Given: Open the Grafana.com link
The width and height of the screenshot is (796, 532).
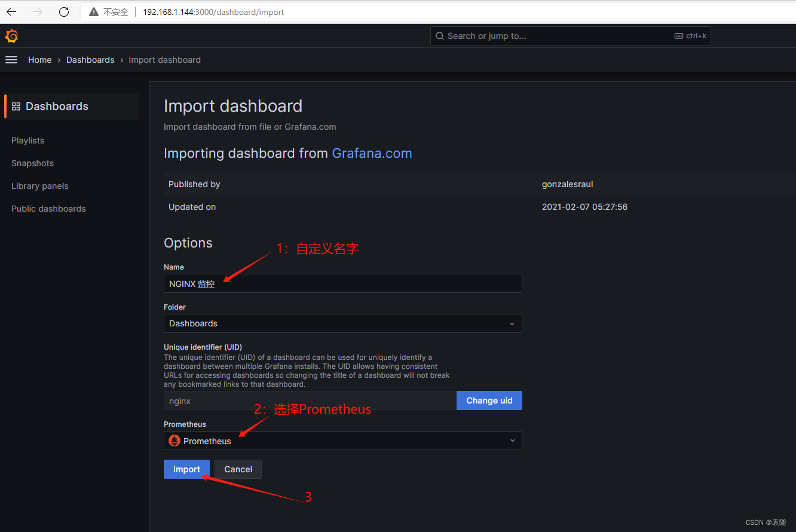Looking at the screenshot, I should pyautogui.click(x=372, y=153).
